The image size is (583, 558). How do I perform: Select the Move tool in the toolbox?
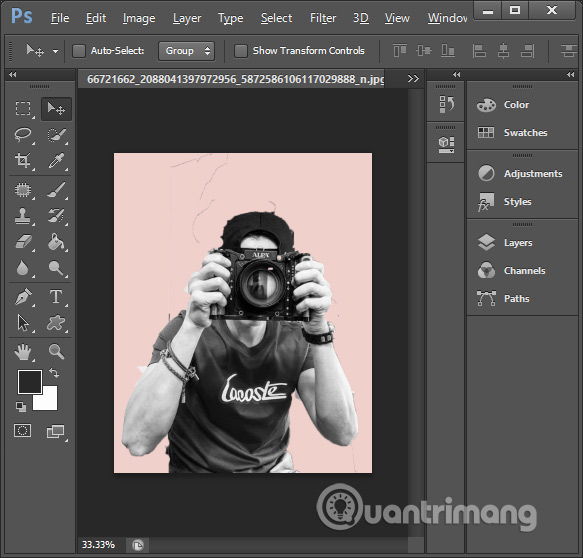point(56,109)
